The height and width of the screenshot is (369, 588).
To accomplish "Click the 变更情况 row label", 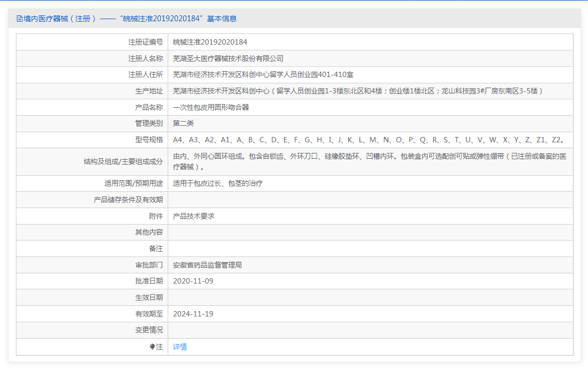I will 149,330.
